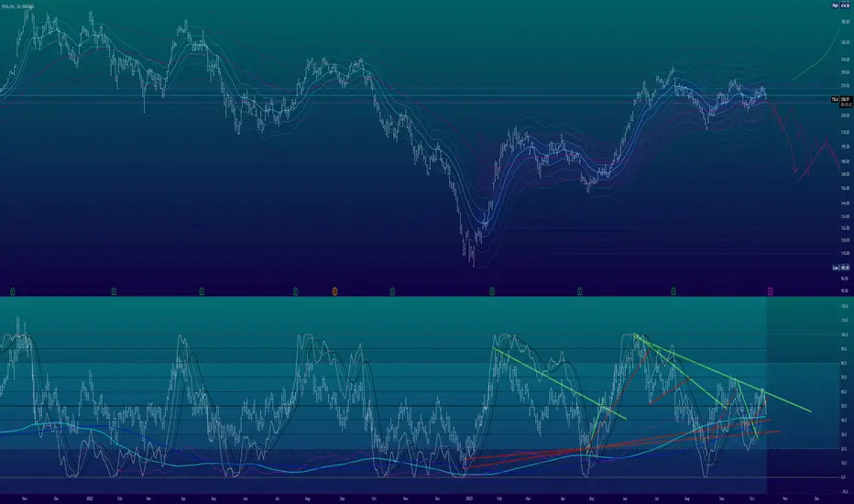854x504 pixels.
Task: Open the earliest earnings marker from October 2021
Action: click(x=13, y=291)
